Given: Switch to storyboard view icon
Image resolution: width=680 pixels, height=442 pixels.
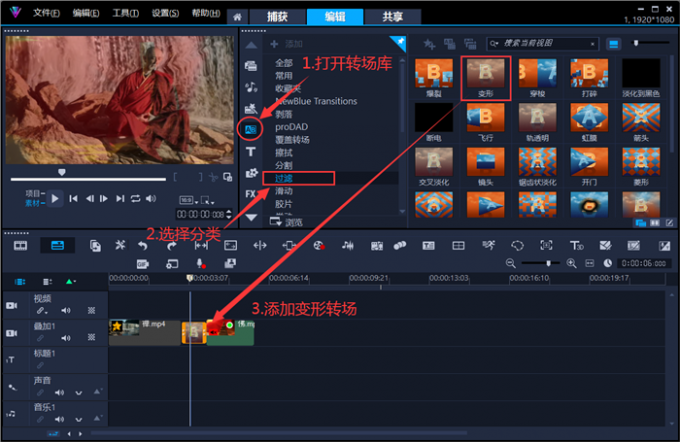Looking at the screenshot, I should (x=20, y=245).
